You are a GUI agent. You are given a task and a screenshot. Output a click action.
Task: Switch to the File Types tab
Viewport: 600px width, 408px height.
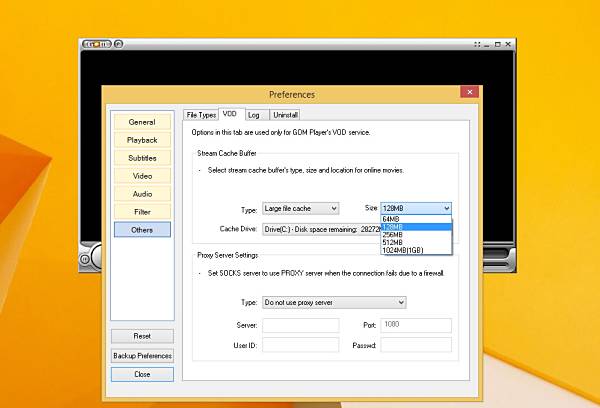pos(201,115)
